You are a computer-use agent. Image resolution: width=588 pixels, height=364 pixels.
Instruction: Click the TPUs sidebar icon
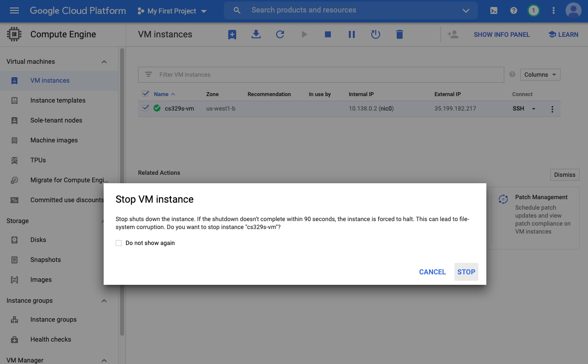click(x=14, y=160)
